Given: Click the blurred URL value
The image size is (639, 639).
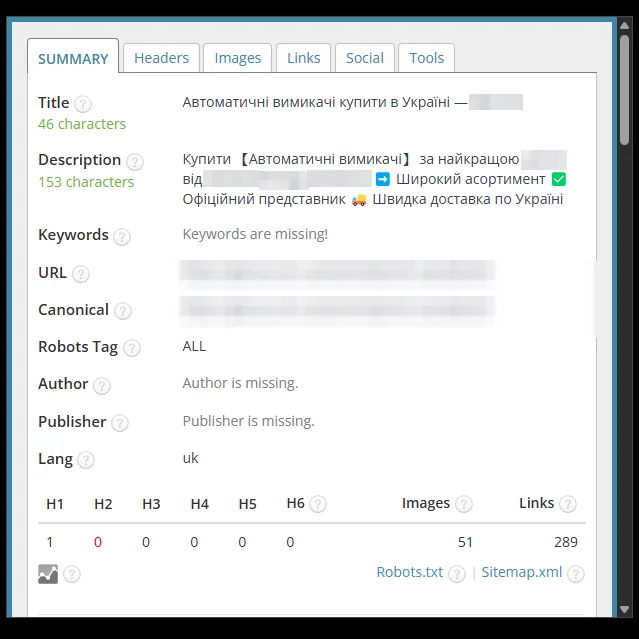Looking at the screenshot, I should pyautogui.click(x=337, y=272).
